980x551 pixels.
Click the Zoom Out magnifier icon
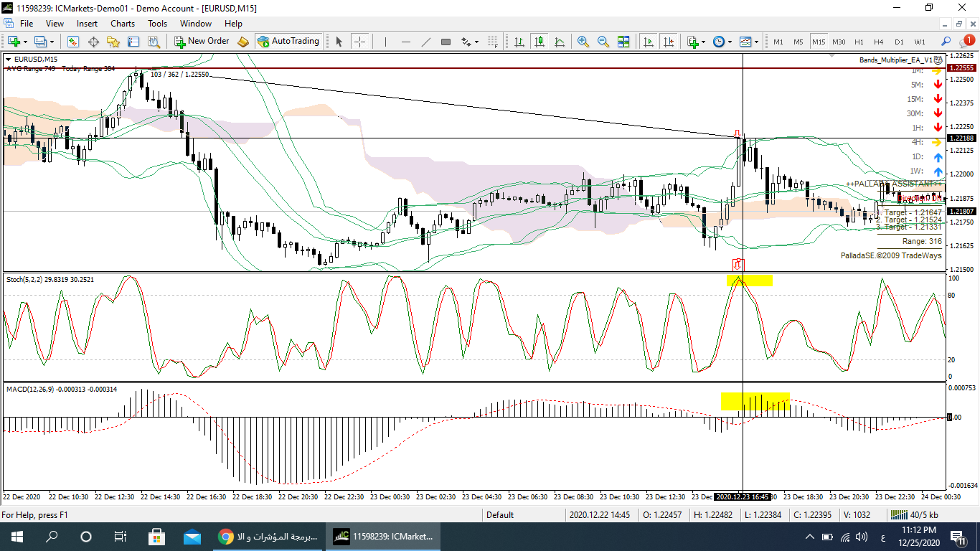pyautogui.click(x=603, y=42)
